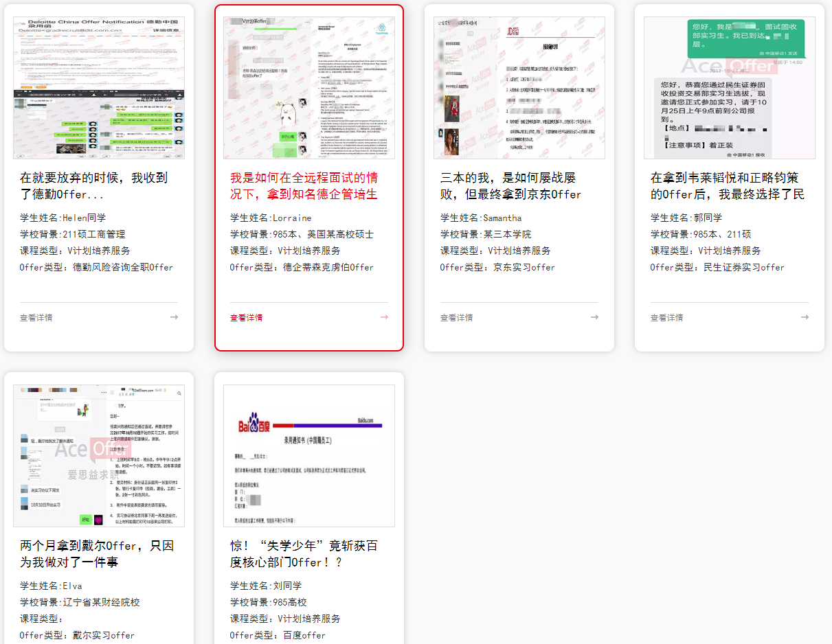
Task: Select text Offer类型：德企蒂森克虏伯Offer
Action: pos(302,267)
